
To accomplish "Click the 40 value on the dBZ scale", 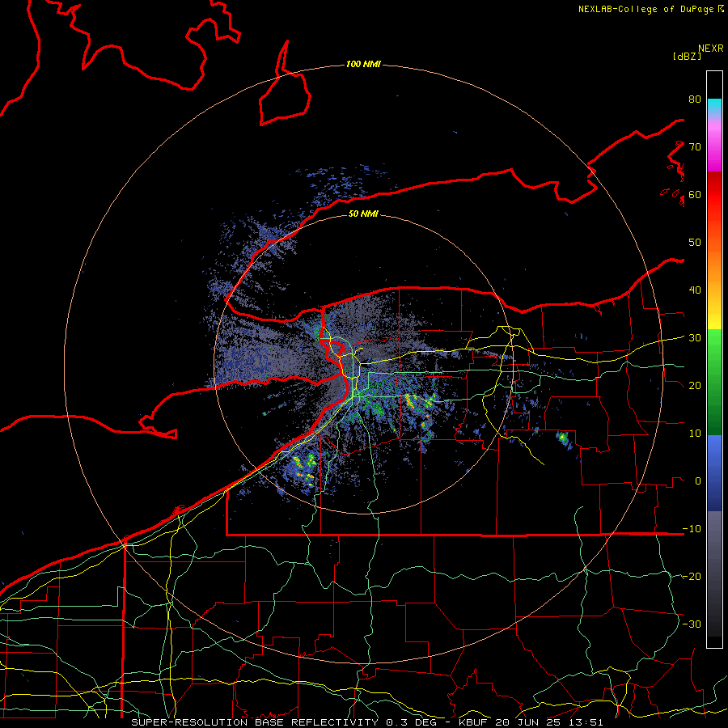I will [x=695, y=290].
